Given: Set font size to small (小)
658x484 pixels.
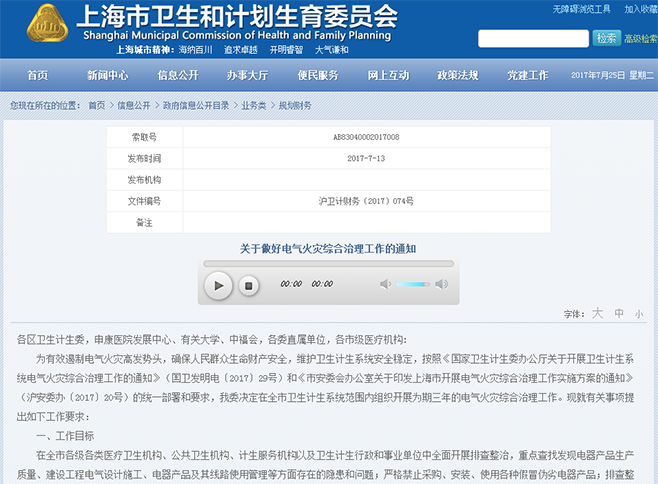Looking at the screenshot, I should coord(638,313).
